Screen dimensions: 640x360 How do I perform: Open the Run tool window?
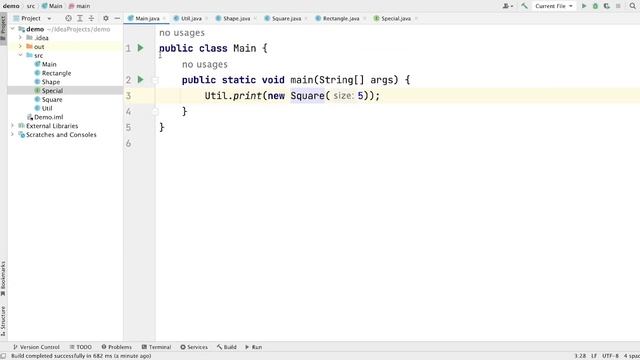[253, 347]
